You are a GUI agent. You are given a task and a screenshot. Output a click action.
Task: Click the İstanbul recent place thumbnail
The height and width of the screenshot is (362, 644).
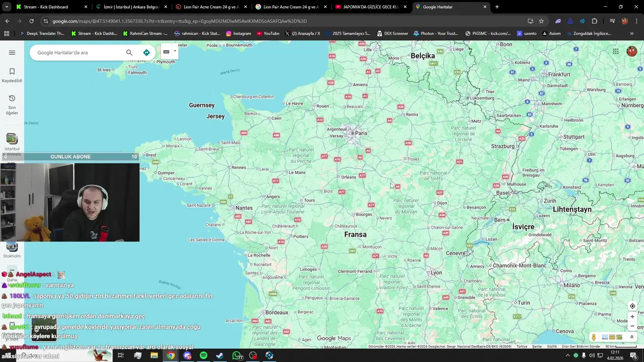12,139
